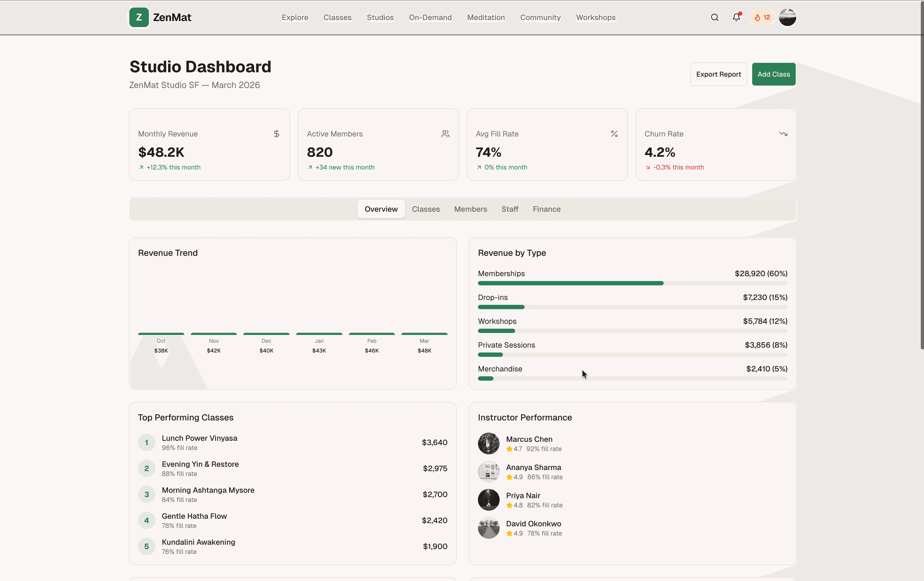Image resolution: width=924 pixels, height=581 pixels.
Task: Click the Memberships revenue progress bar
Action: [632, 283]
